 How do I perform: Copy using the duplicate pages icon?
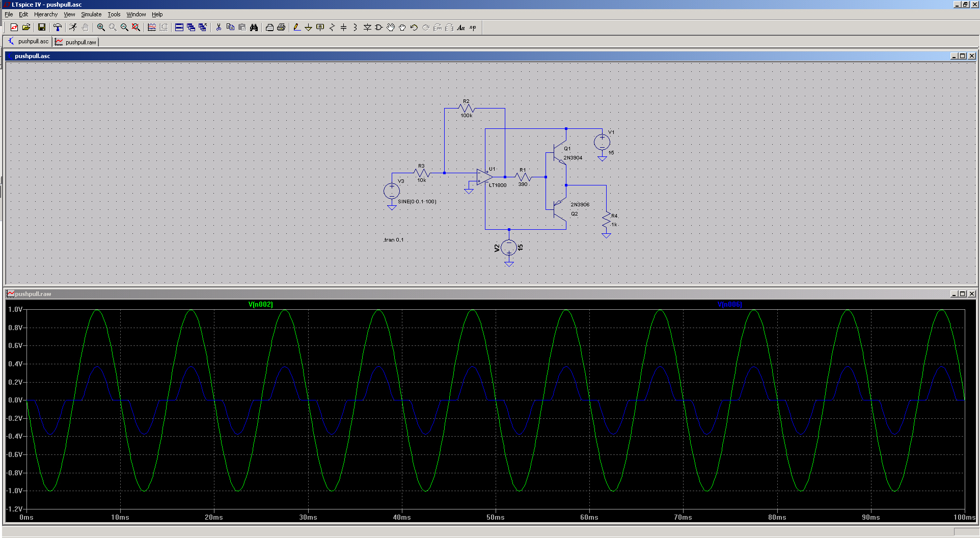(x=230, y=28)
